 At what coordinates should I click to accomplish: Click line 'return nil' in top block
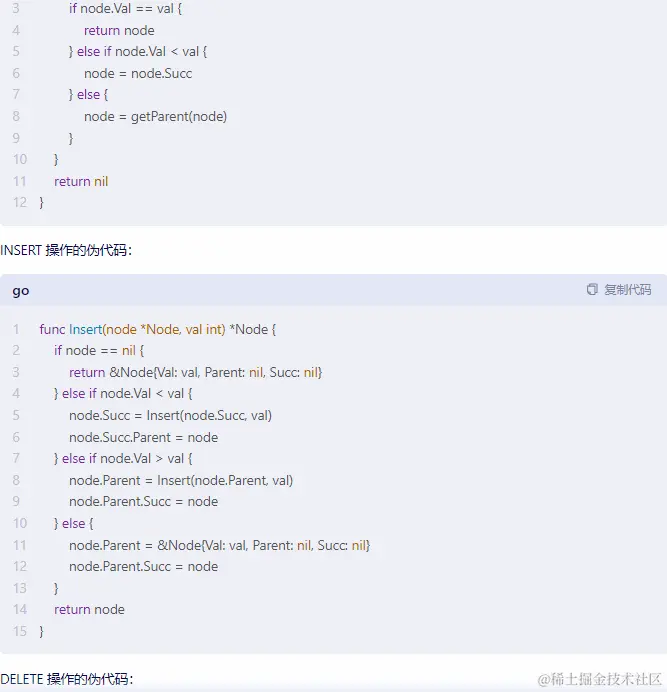pos(81,181)
